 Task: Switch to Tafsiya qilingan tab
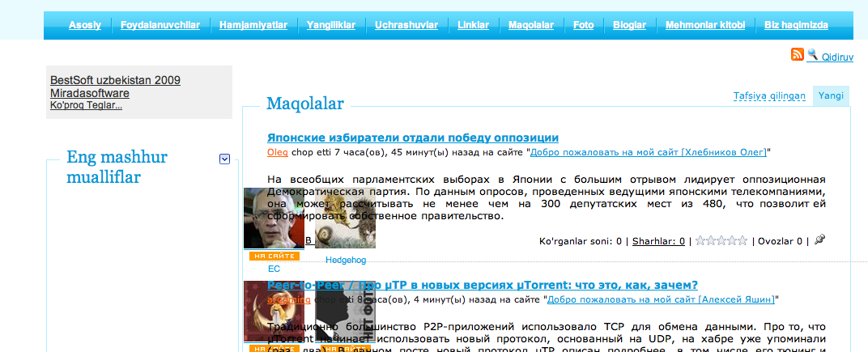[x=769, y=95]
